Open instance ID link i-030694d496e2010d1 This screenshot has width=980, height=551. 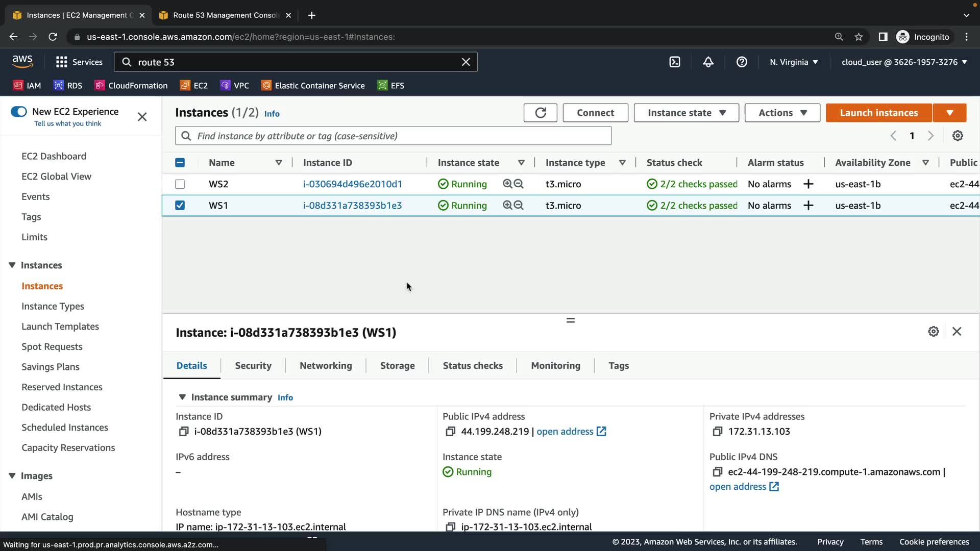(352, 184)
